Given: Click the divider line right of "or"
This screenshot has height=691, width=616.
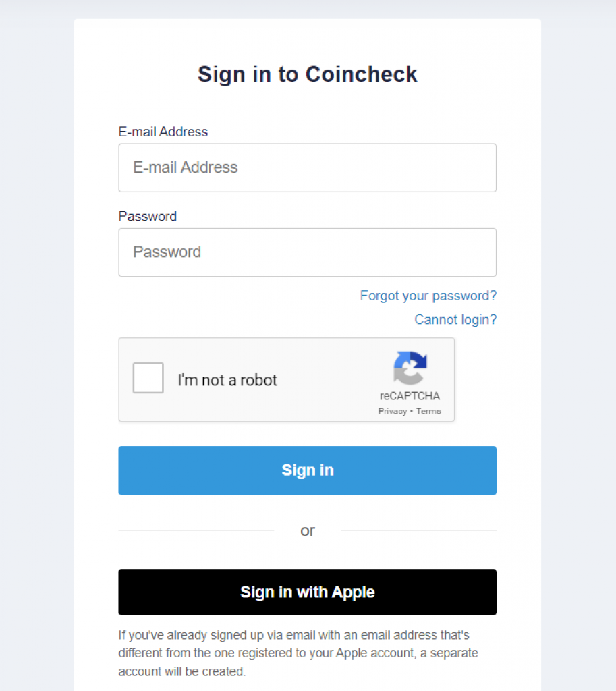Looking at the screenshot, I should [418, 530].
